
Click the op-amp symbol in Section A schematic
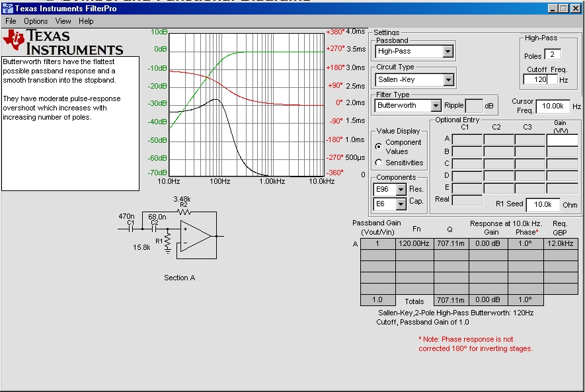click(196, 236)
